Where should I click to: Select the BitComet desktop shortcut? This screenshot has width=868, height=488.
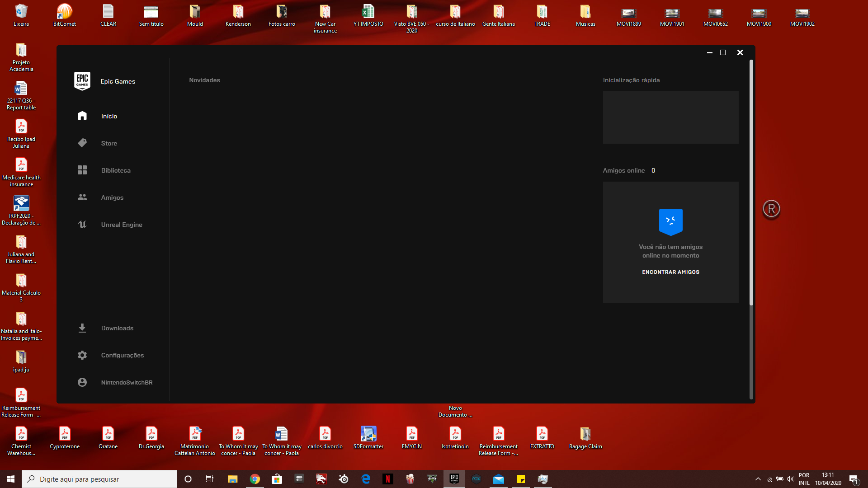[65, 15]
